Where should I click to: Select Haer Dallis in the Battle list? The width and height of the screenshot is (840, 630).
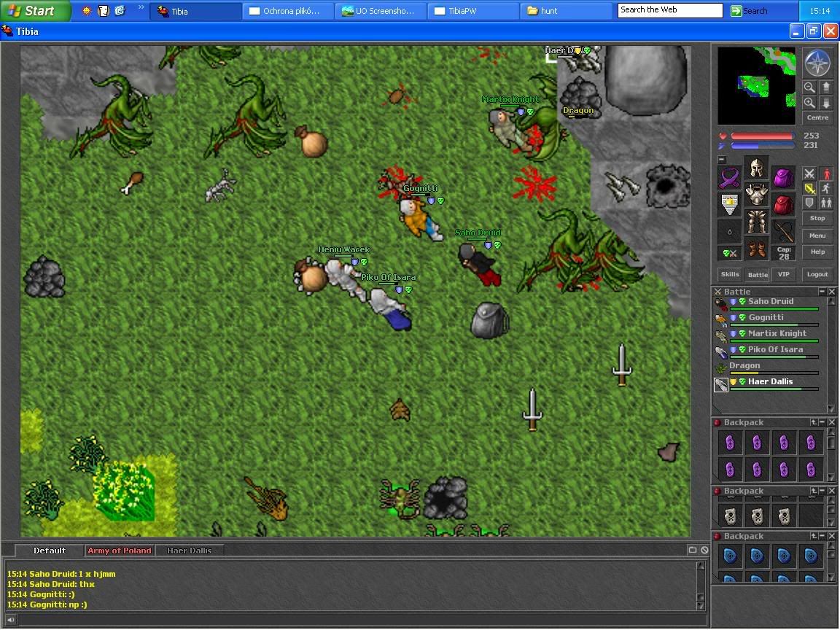click(x=766, y=384)
